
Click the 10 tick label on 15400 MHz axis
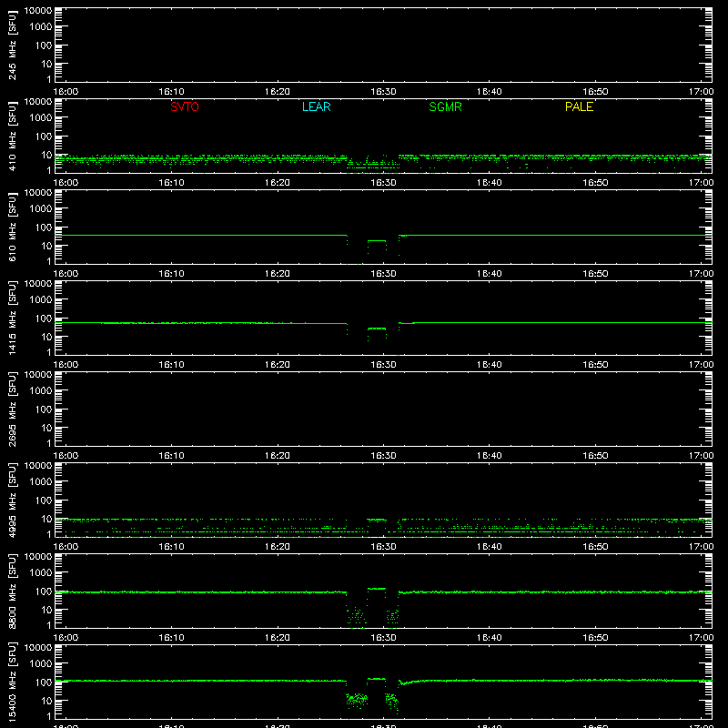click(x=46, y=701)
